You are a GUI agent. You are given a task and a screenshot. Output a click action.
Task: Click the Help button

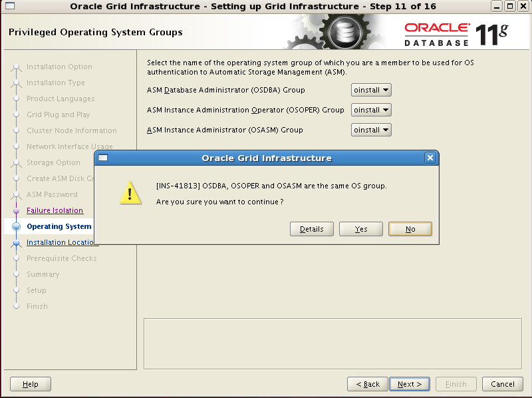point(31,384)
